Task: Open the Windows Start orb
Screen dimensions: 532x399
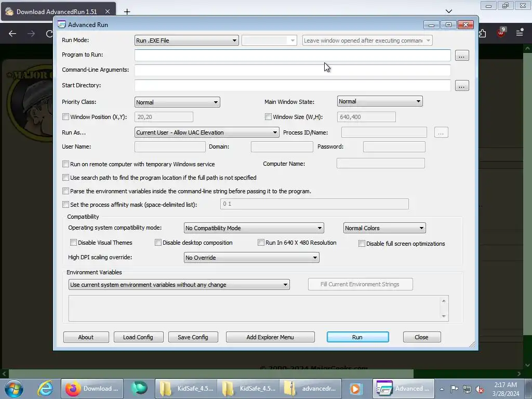Action: click(14, 389)
